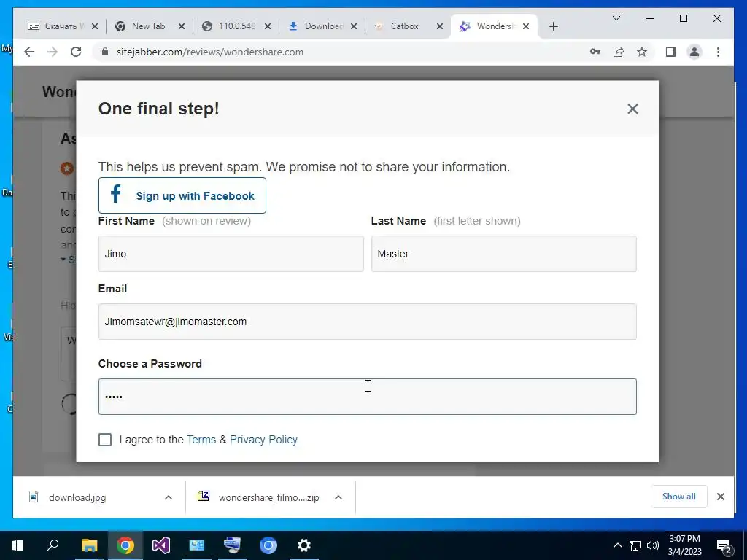Viewport: 747px width, 560px height.
Task: Click network icon in system tray
Action: point(635,545)
